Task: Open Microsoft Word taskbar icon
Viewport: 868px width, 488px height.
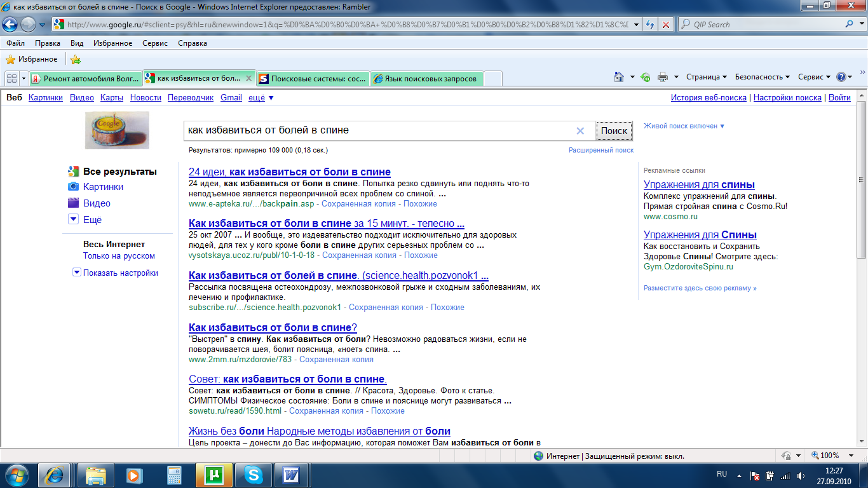Action: [292, 475]
